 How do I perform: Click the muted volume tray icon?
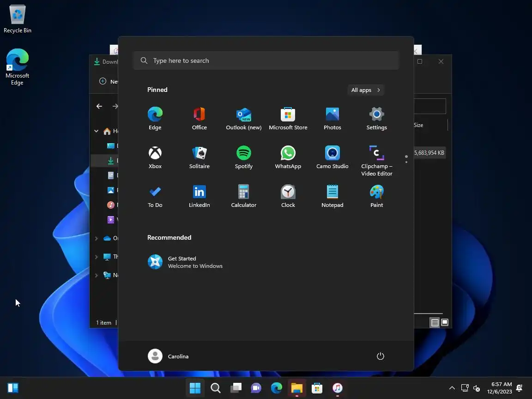pos(477,388)
